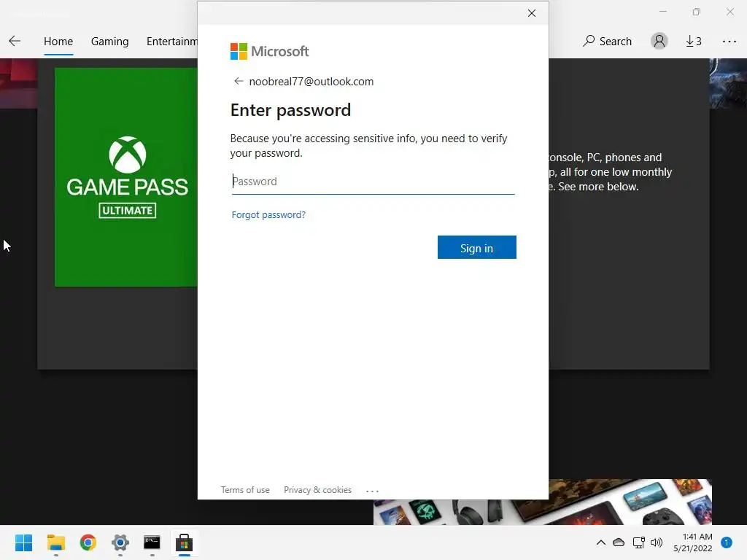Viewport: 747px width, 560px height.
Task: Open network status tray icon
Action: tap(638, 542)
